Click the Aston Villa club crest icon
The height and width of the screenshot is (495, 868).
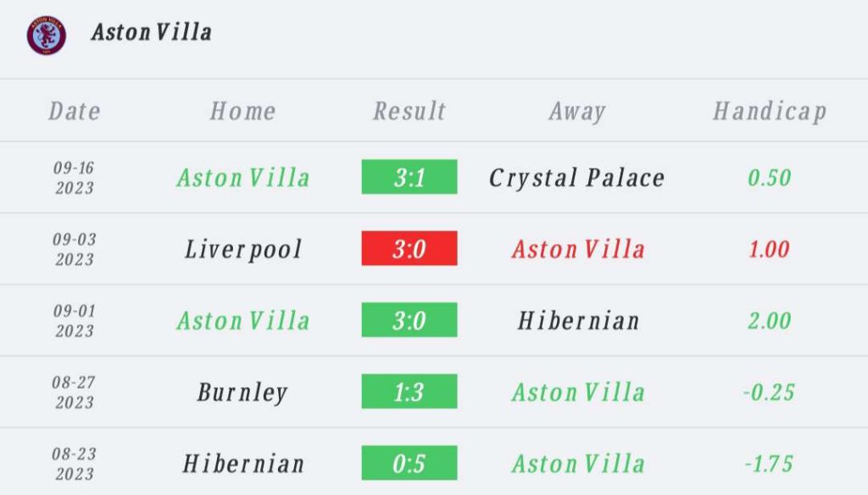point(47,35)
